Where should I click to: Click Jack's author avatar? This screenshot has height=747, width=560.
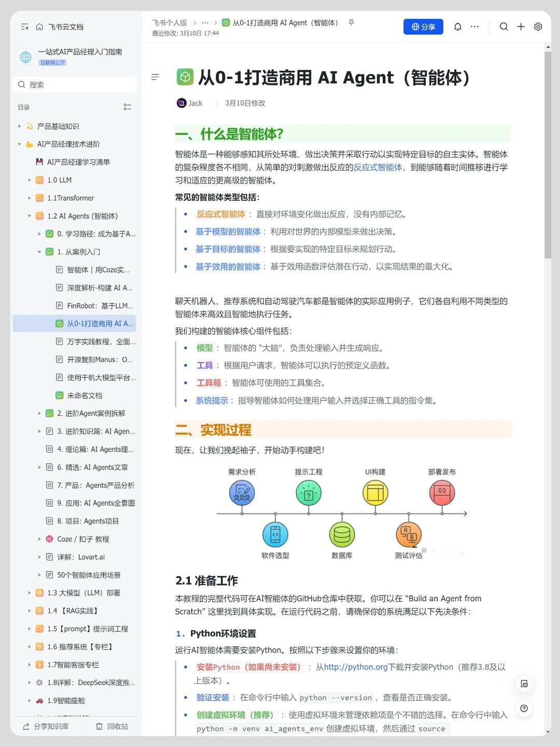tap(181, 103)
